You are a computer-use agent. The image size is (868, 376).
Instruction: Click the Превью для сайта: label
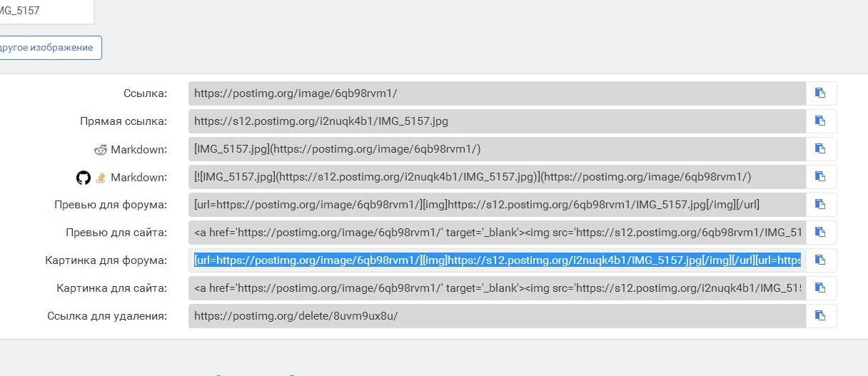[x=115, y=233]
